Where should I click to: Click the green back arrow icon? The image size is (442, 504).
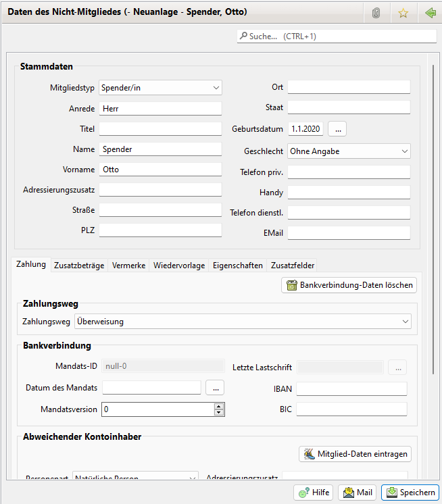(430, 13)
